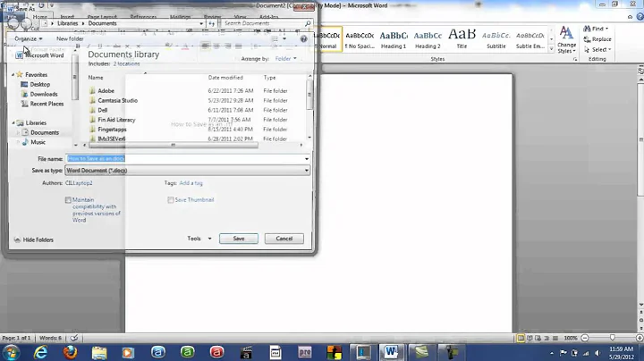Click the zoom slider handle

point(613,338)
